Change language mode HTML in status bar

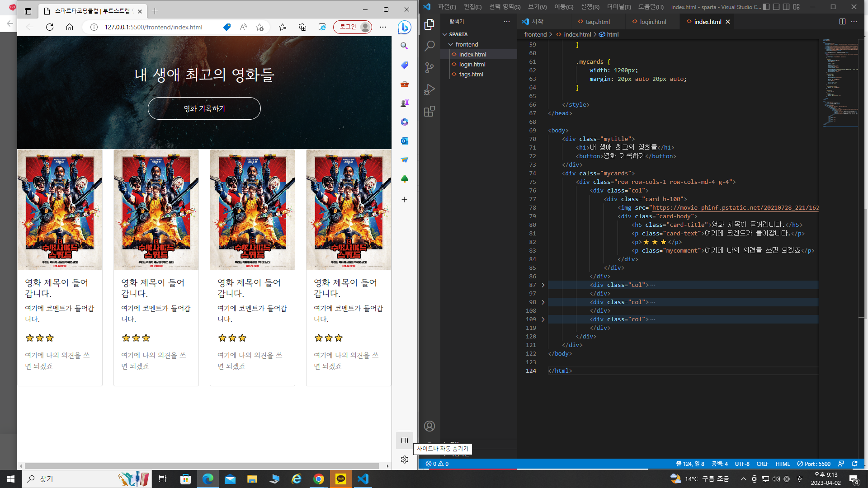(783, 464)
